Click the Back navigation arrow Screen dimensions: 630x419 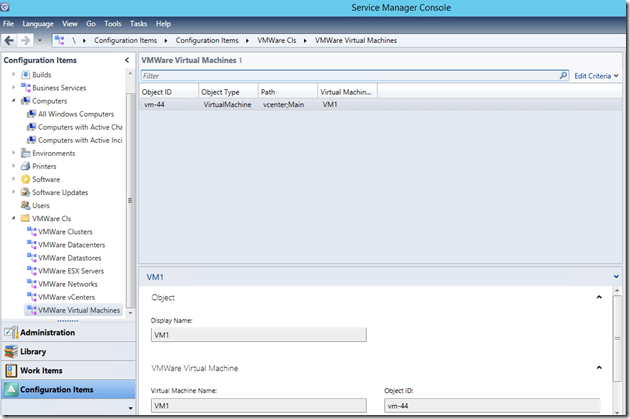tap(9, 40)
